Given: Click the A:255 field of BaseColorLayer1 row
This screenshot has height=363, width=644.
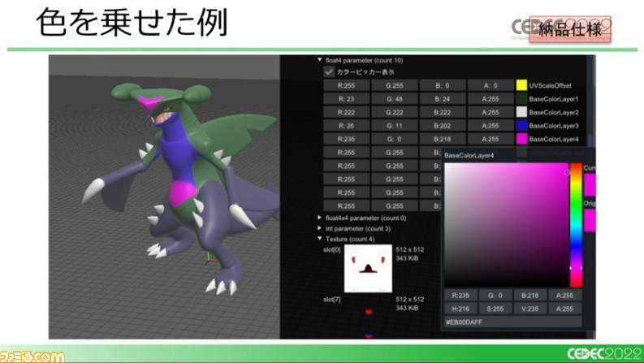Looking at the screenshot, I should (x=491, y=98).
